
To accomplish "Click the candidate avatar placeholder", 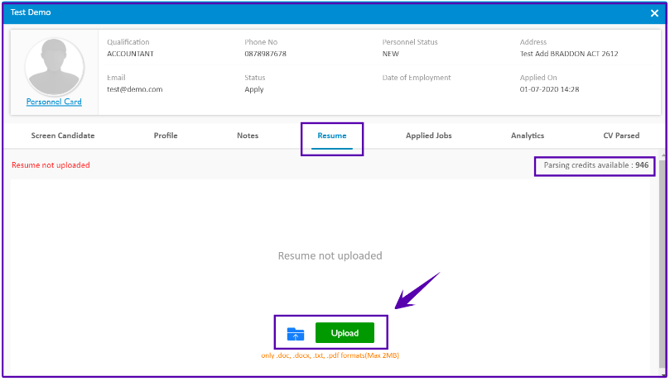I will point(54,67).
